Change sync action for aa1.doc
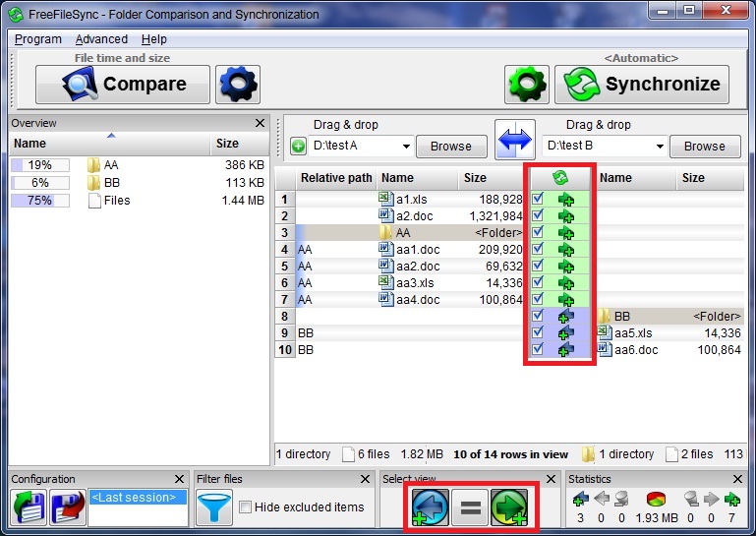This screenshot has height=536, width=756. click(x=566, y=250)
